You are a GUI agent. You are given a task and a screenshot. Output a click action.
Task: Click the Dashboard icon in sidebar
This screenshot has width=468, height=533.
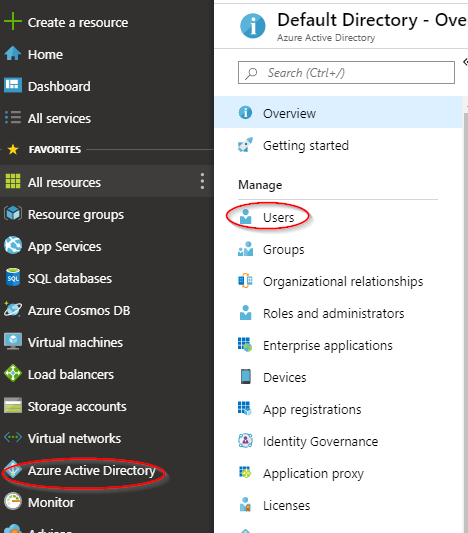tap(13, 85)
